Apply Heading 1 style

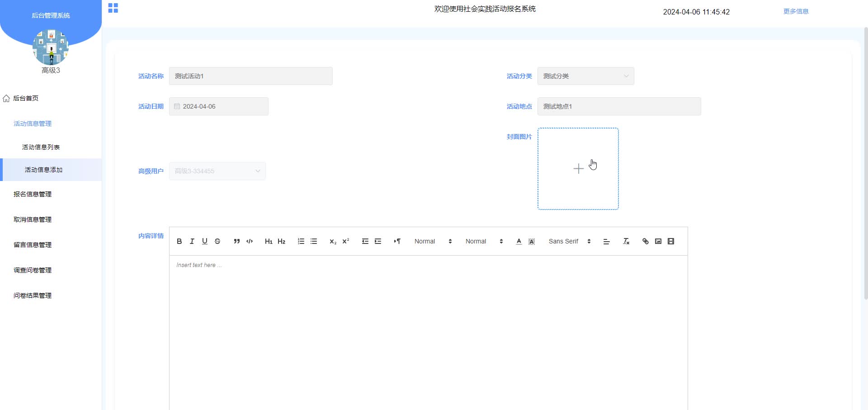point(269,241)
